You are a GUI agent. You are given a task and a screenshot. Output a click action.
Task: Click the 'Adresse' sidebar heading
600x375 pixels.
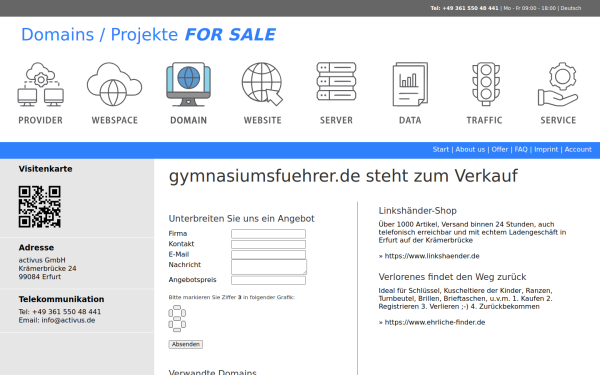(x=36, y=248)
